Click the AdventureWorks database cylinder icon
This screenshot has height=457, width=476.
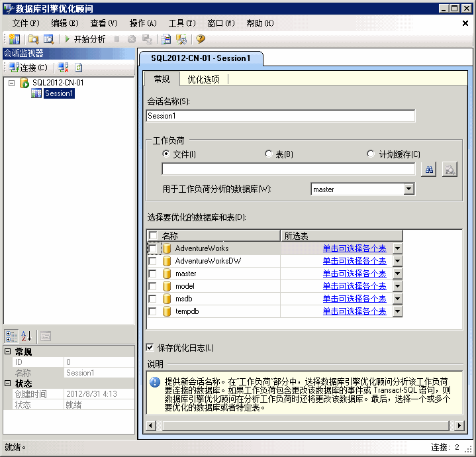tap(167, 248)
